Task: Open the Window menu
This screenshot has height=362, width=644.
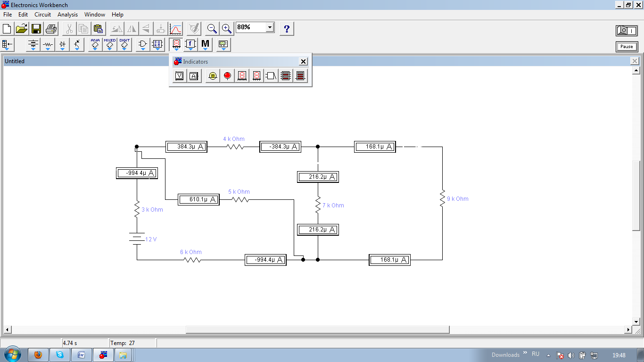Action: [95, 15]
